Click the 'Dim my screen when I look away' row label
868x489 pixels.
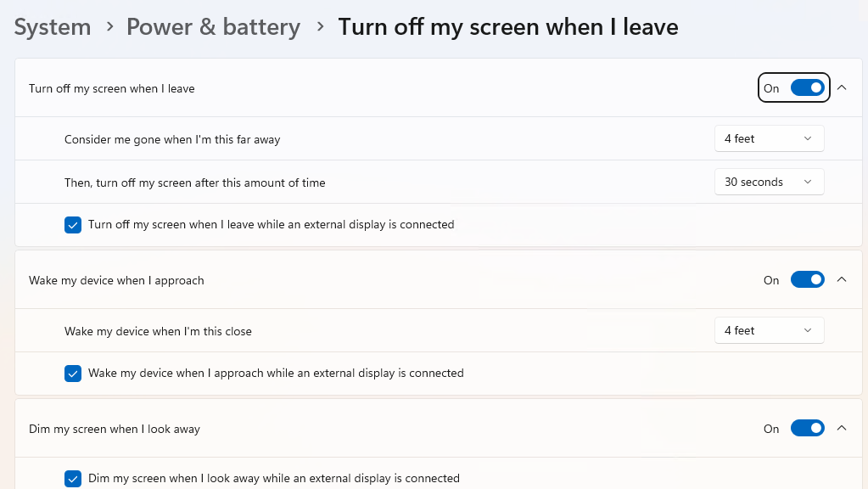[115, 429]
